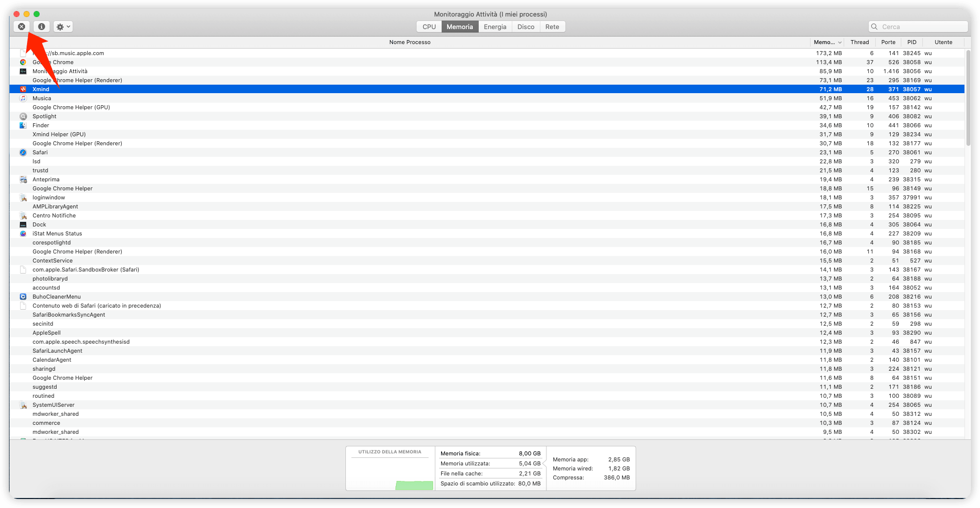Select the SafariLaunchAgent process
The width and height of the screenshot is (980, 508).
(487, 351)
